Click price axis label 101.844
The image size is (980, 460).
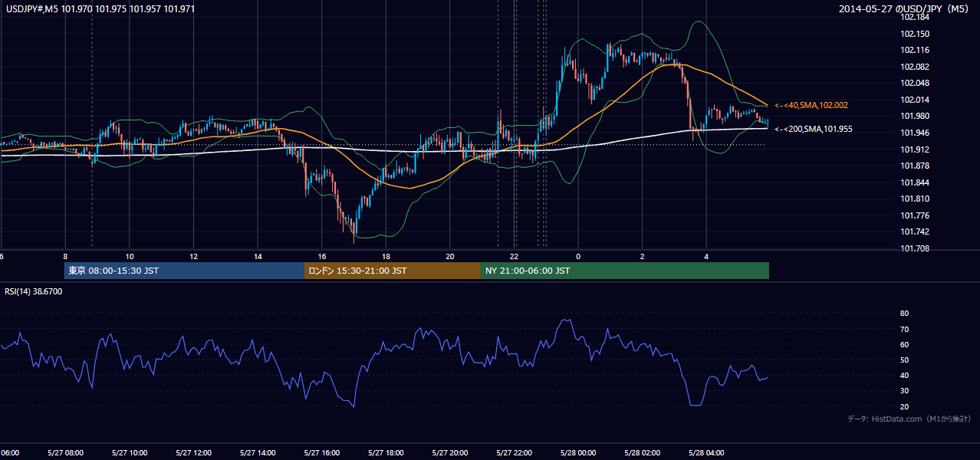pyautogui.click(x=916, y=182)
